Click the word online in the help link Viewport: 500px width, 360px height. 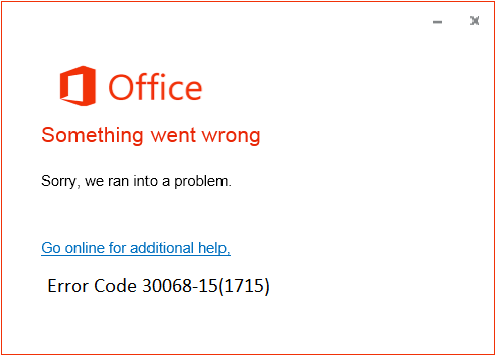tap(85, 248)
